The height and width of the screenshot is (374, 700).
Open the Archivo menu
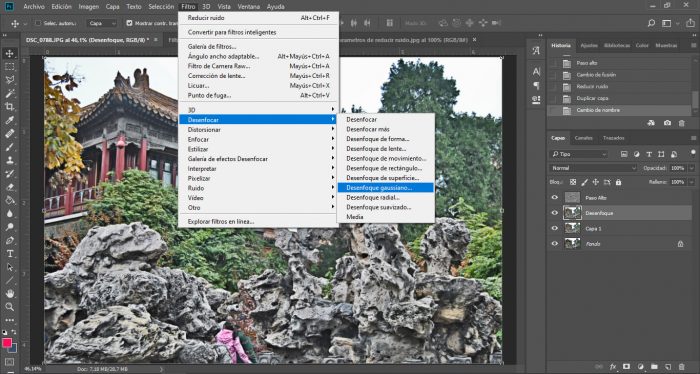34,7
